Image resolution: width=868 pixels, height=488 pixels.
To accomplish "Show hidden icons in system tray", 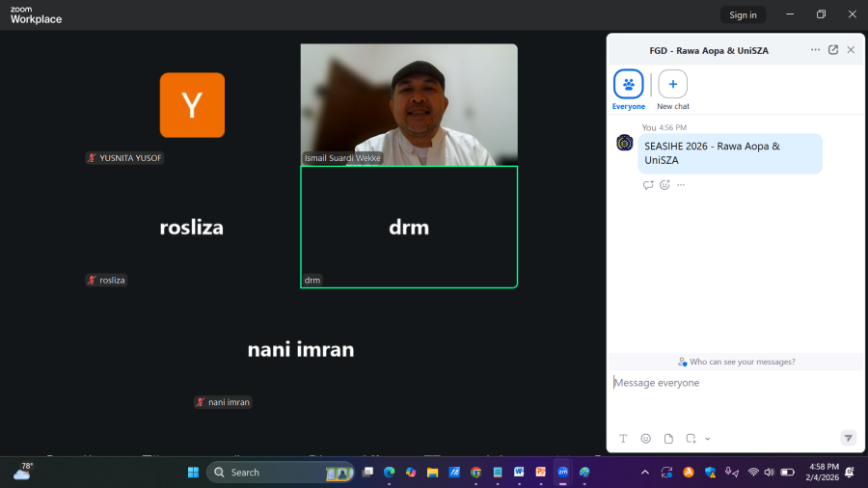I will [644, 473].
